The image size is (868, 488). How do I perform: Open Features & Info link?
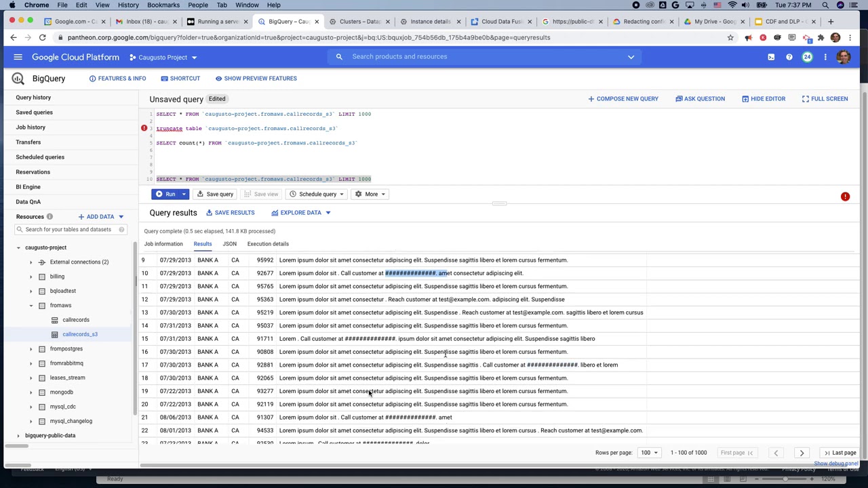117,79
